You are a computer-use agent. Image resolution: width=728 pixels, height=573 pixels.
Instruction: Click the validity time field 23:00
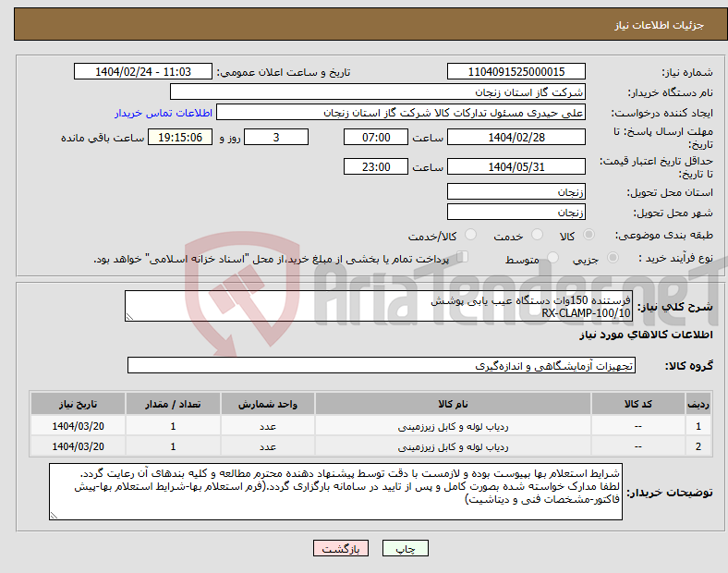pos(376,166)
